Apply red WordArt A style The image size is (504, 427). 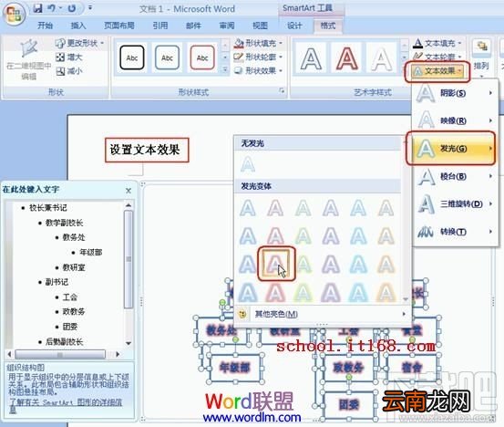point(346,59)
